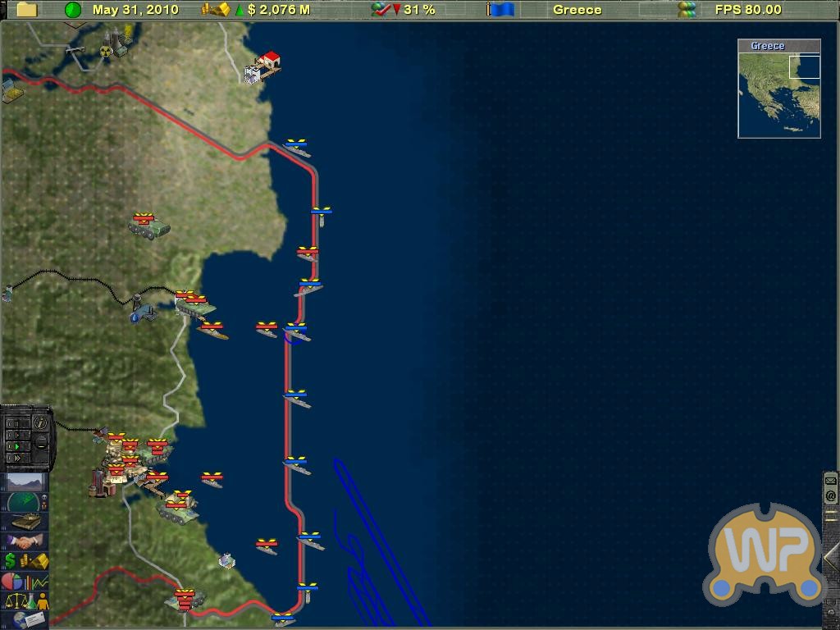Open the pie chart statistics department

[x=25, y=581]
